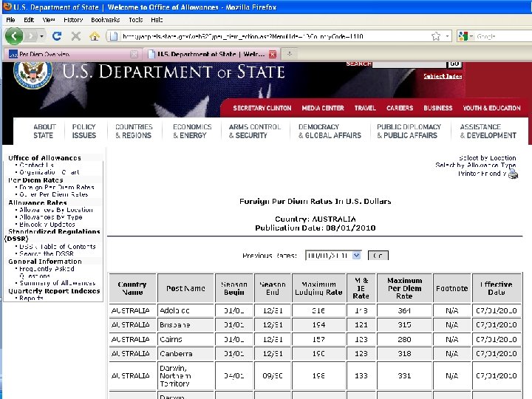Open Biweekly Updates link

[x=47, y=225]
